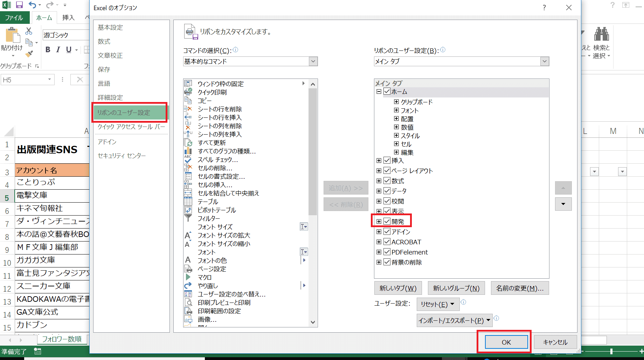This screenshot has height=360, width=644.
Task: Expand the フォント group node
Action: coord(396,110)
